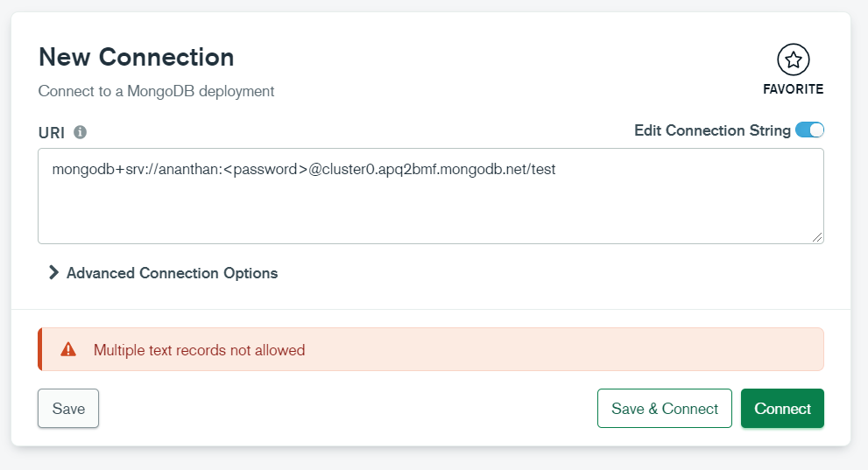This screenshot has width=868, height=470.
Task: Click the URI field label
Action: pyautogui.click(x=52, y=132)
